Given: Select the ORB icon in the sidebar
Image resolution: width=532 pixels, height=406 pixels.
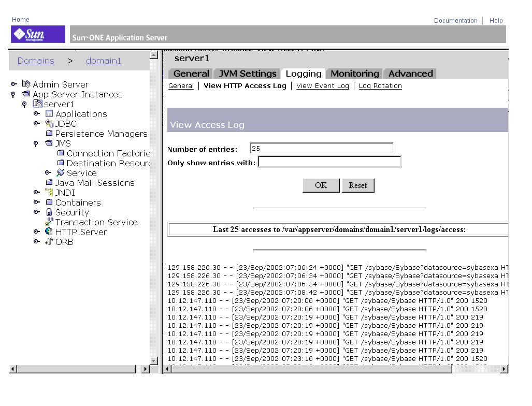Looking at the screenshot, I should click(49, 242).
